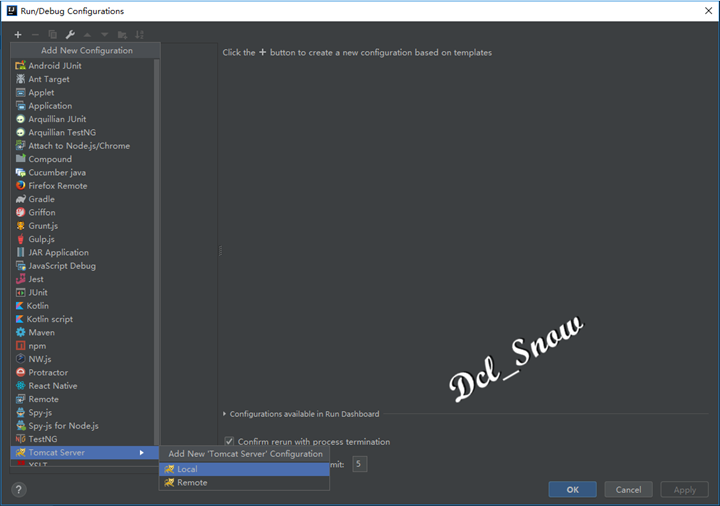
Task: Click the Create New Folder icon
Action: 122,34
